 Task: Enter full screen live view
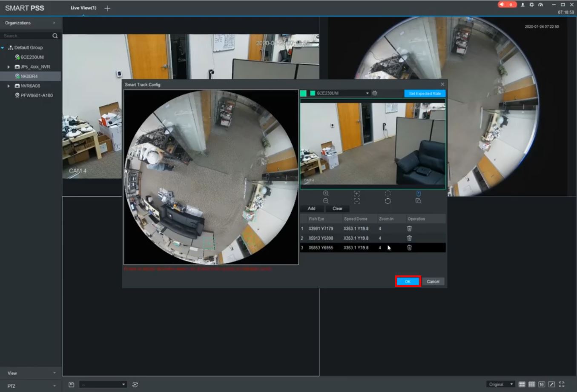coord(561,384)
